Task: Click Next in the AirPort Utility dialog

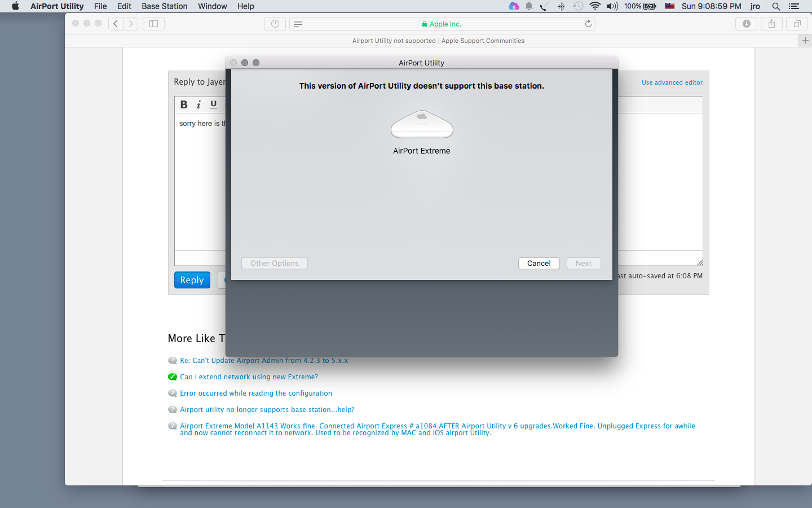Action: click(x=584, y=263)
